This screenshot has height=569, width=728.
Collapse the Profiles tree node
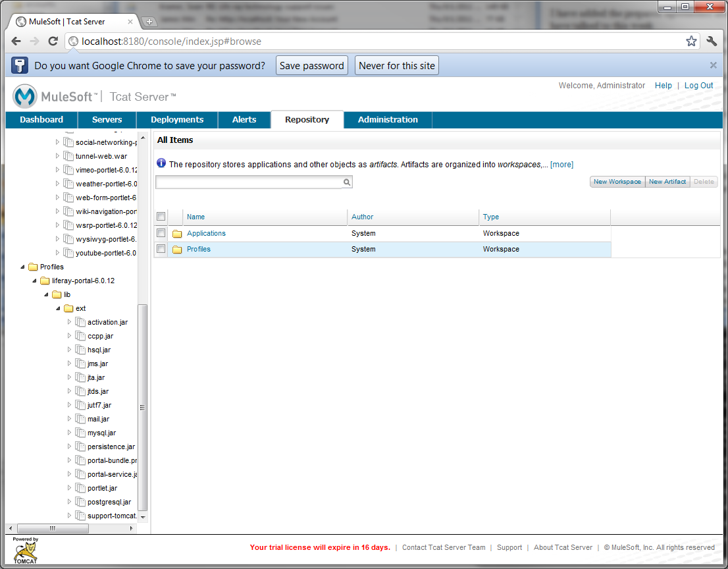coord(22,267)
